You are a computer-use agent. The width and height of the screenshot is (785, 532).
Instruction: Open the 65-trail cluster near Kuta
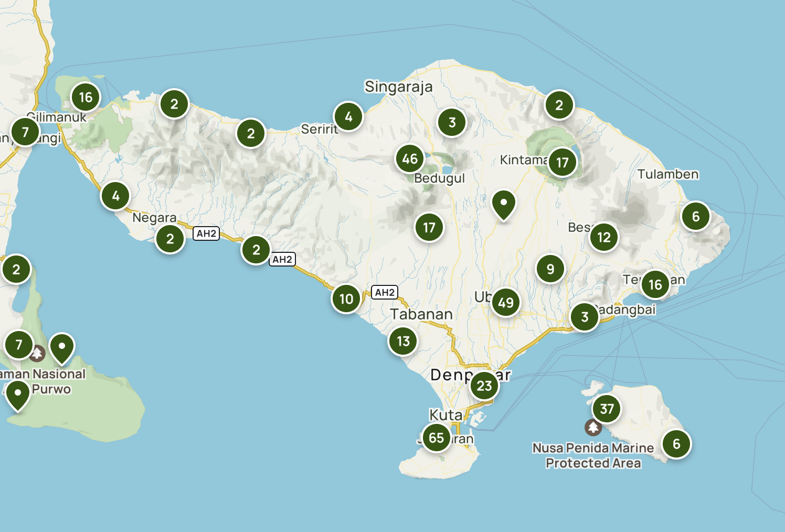click(436, 438)
